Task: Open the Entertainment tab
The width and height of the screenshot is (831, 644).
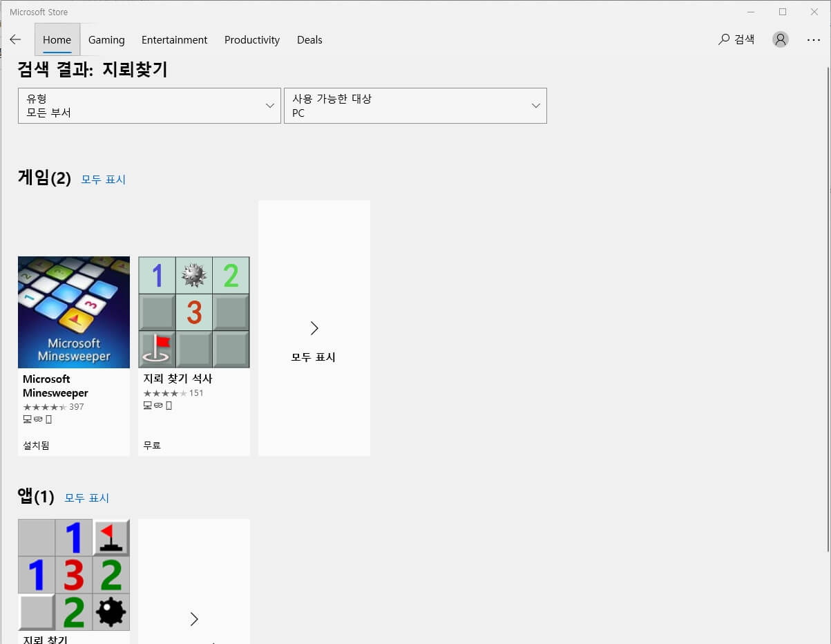Action: tap(174, 39)
